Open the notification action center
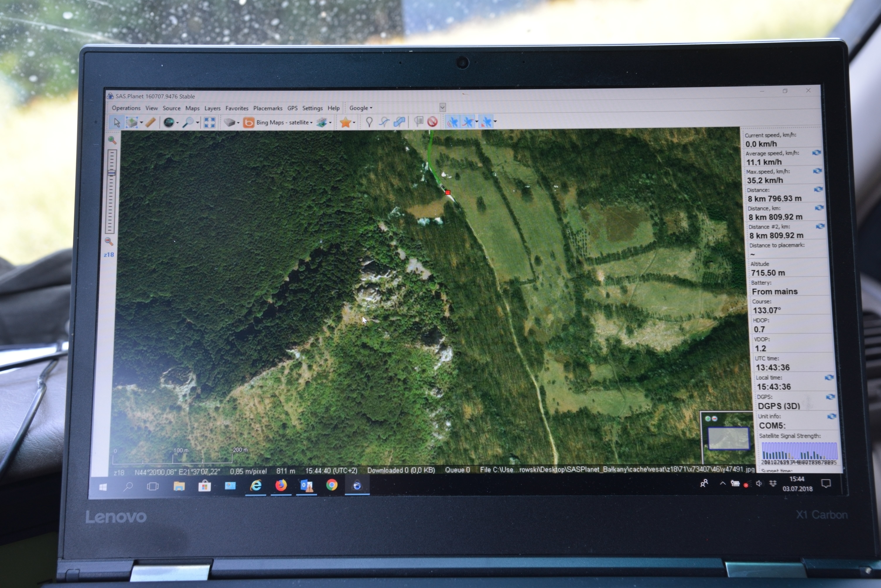Image resolution: width=881 pixels, height=588 pixels. 826,483
